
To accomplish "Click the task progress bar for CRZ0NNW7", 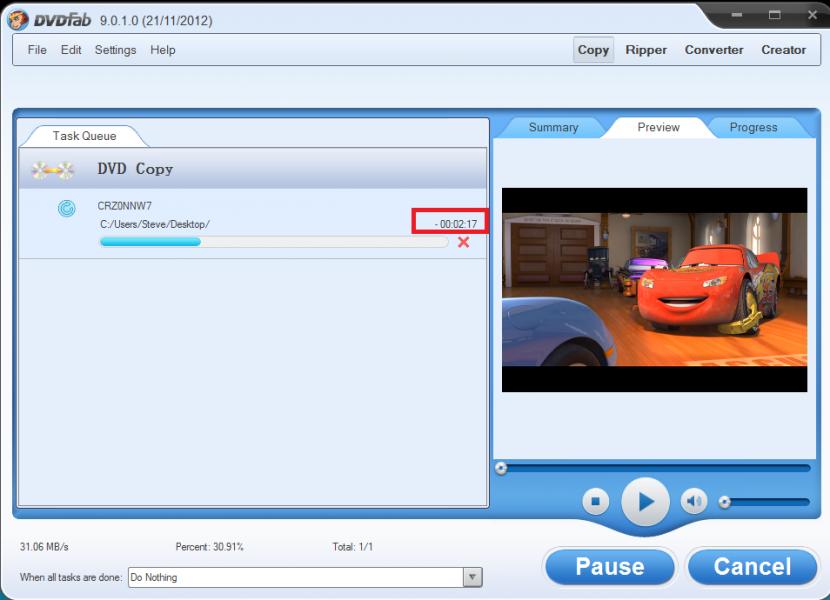I will pyautogui.click(x=274, y=242).
